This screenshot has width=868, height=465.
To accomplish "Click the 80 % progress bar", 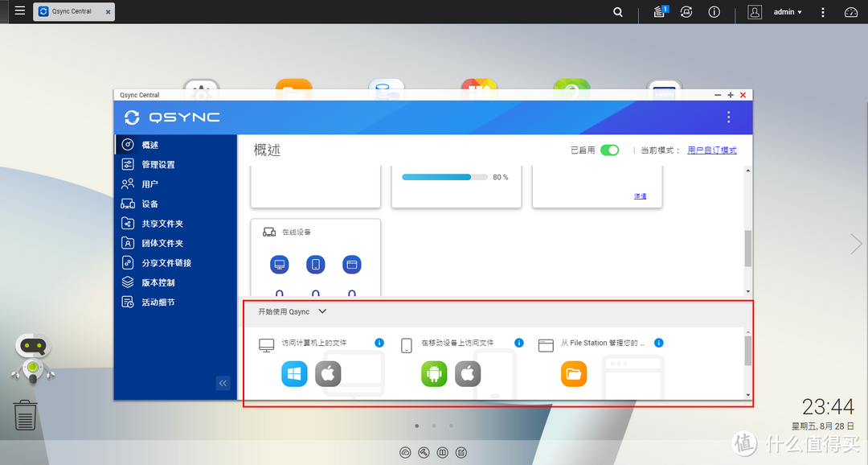I will [x=445, y=177].
